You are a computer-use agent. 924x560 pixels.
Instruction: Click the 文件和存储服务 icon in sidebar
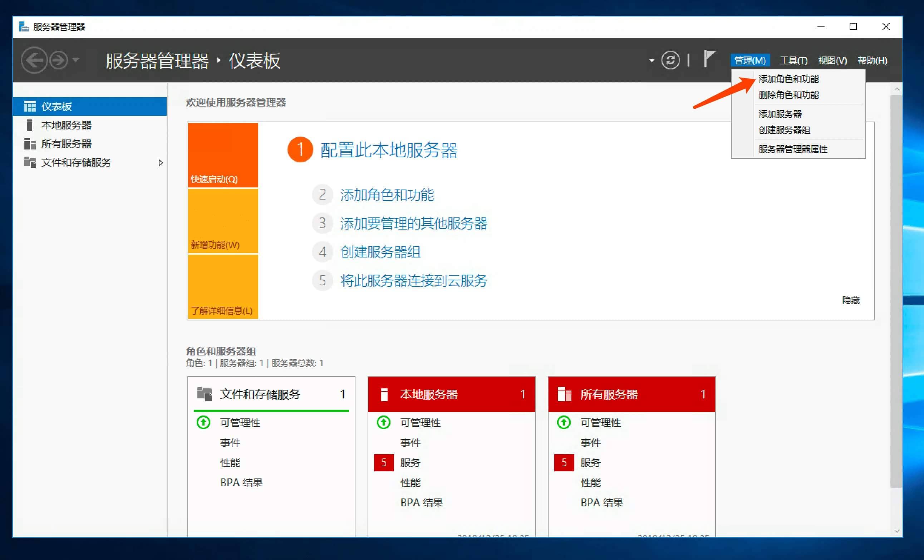pos(30,162)
